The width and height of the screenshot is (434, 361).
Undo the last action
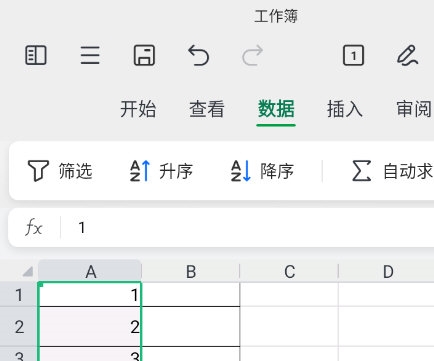[199, 55]
